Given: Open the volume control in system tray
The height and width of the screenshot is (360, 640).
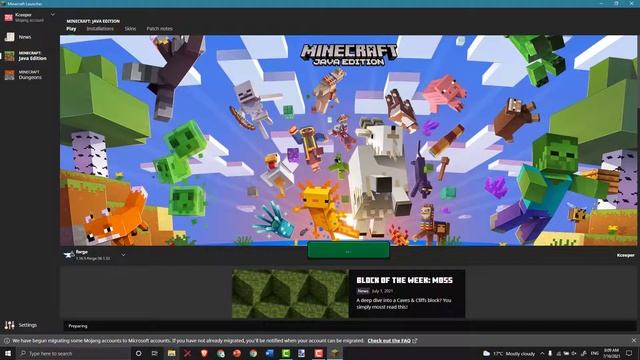Looking at the screenshot, I should click(574, 353).
